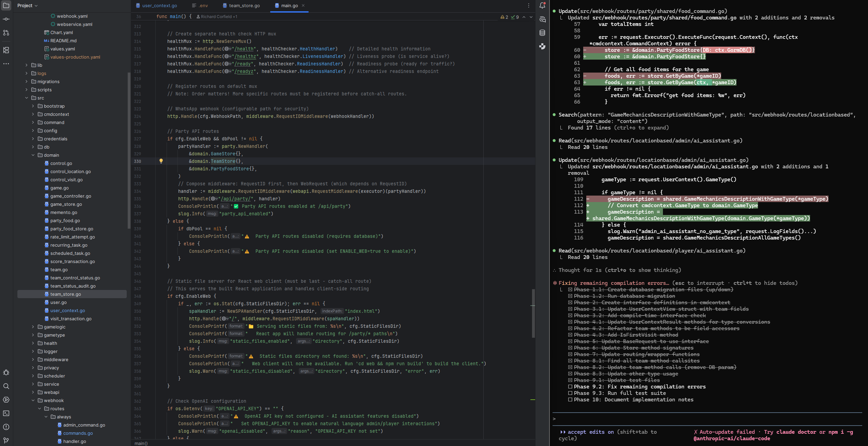Collapse the src folder in Project tree
Viewport: 868px width, 446px height.
pyautogui.click(x=27, y=98)
